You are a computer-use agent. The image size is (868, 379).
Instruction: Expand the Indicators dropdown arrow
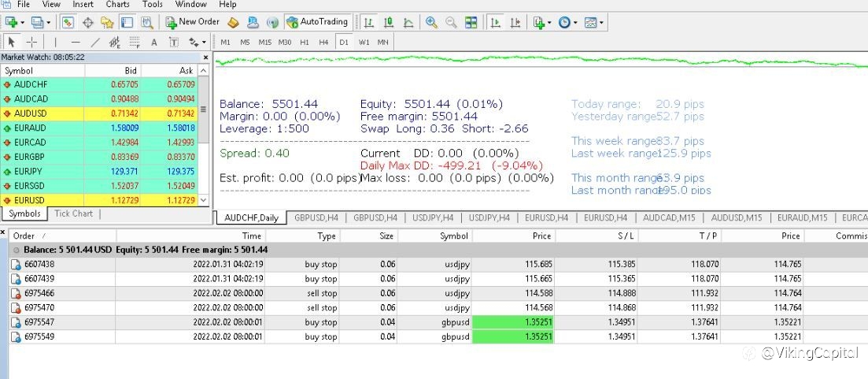[549, 23]
